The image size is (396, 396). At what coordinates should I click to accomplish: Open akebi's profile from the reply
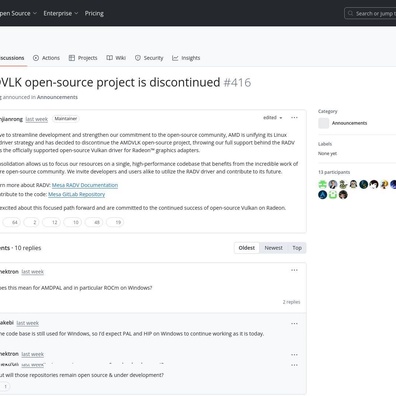tap(7, 323)
